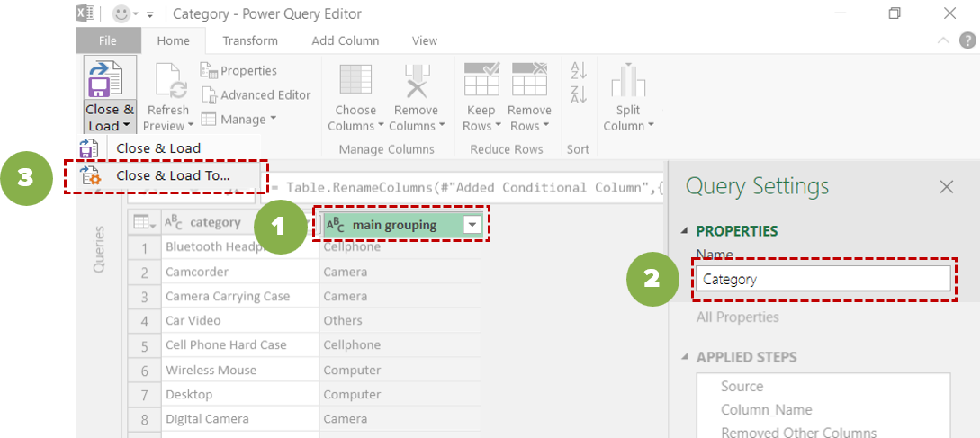Screen dimensions: 980x438
Task: Collapse the ribbon with the caret icon
Action: (944, 40)
